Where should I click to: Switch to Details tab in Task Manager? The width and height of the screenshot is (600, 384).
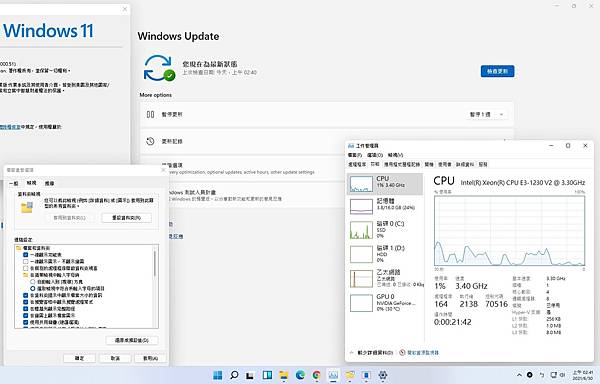pyautogui.click(x=465, y=164)
